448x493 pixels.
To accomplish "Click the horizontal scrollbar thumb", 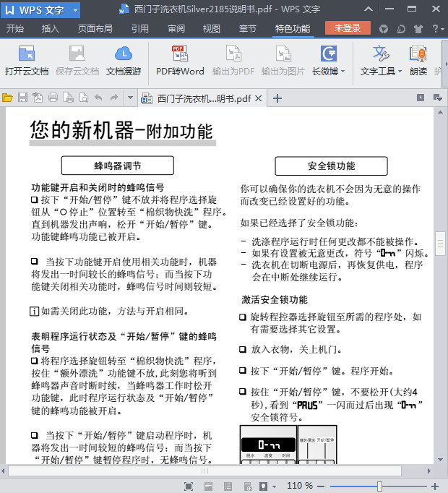I will coord(204,471).
